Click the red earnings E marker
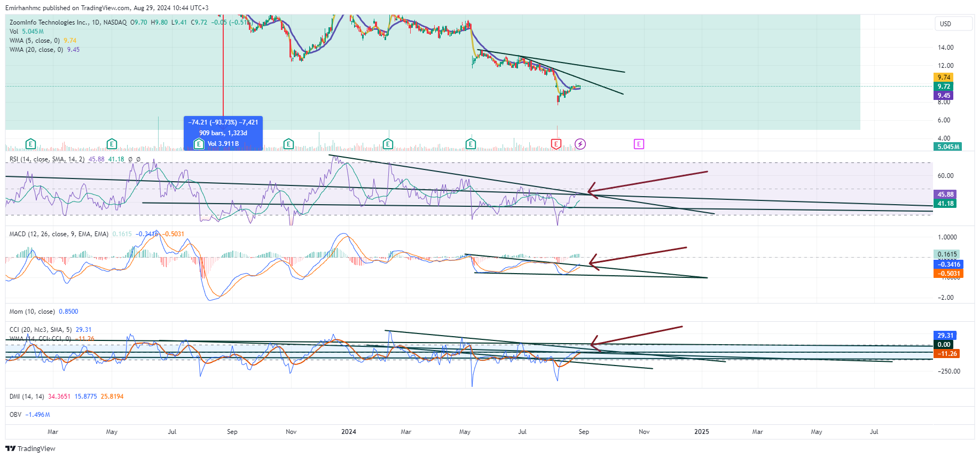The image size is (980, 458). point(556,144)
